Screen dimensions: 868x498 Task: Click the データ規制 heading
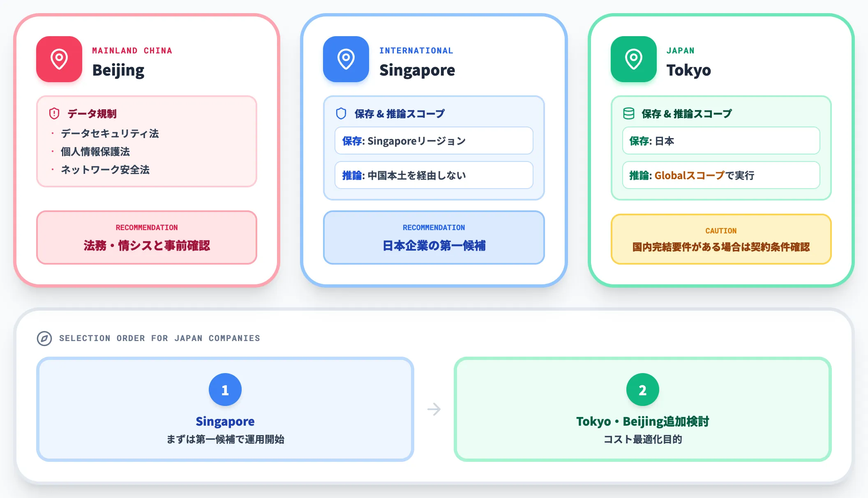coord(92,114)
